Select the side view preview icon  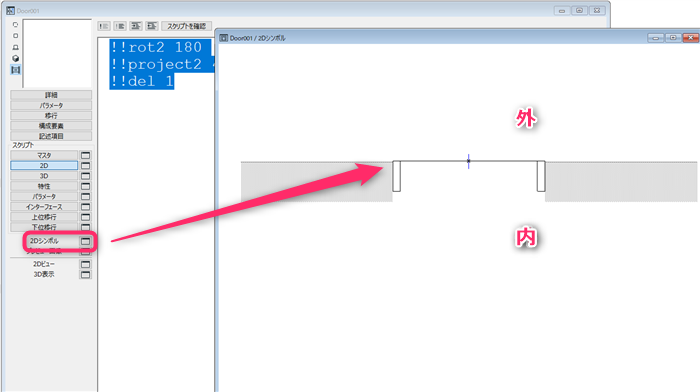(16, 47)
